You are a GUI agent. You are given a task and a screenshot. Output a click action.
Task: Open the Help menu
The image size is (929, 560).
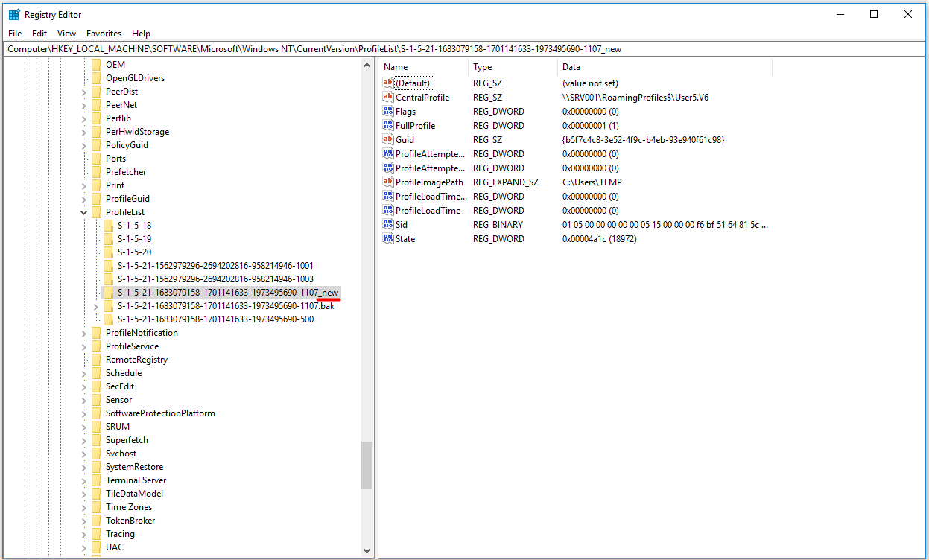pyautogui.click(x=141, y=34)
